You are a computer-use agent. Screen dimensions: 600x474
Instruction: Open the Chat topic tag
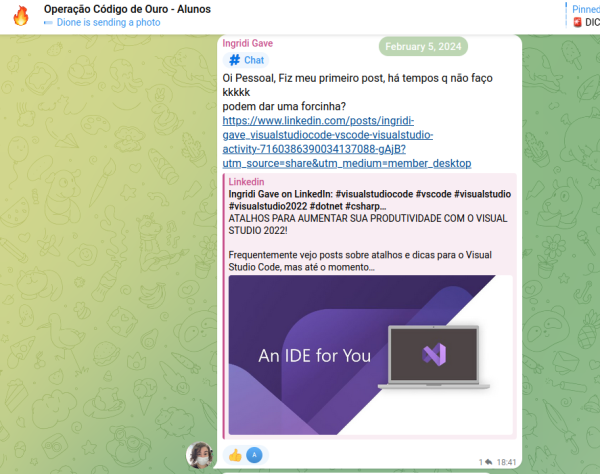tap(246, 60)
